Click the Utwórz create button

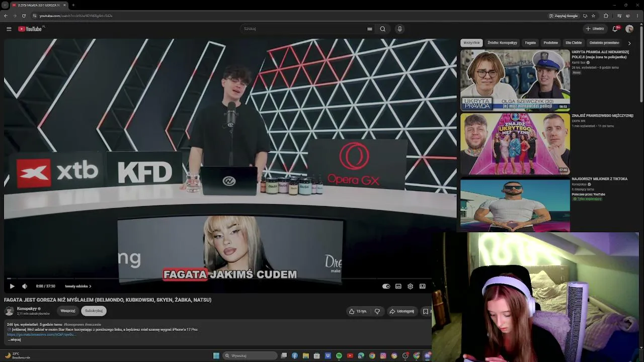(595, 29)
